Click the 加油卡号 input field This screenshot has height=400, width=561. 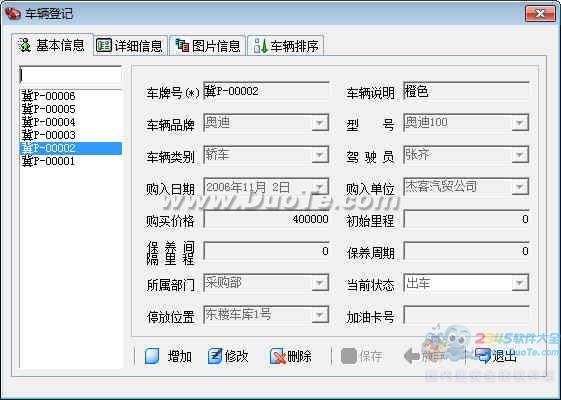click(466, 315)
